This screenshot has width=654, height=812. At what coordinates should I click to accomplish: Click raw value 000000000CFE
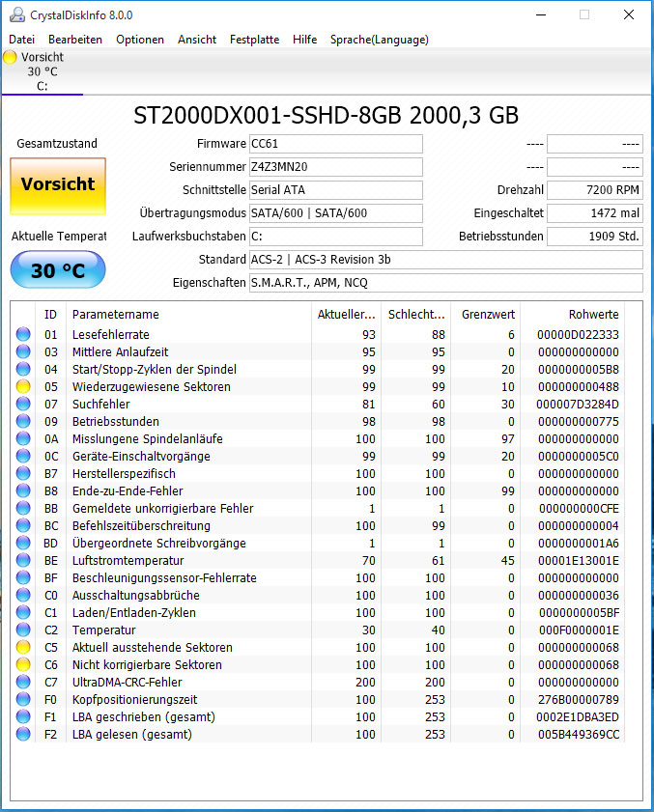[x=579, y=508]
